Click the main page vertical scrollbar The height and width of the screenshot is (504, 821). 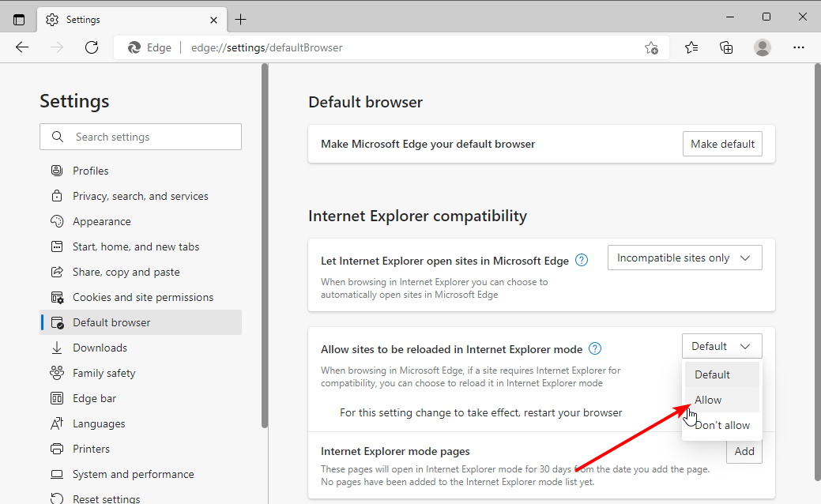pyautogui.click(x=817, y=273)
